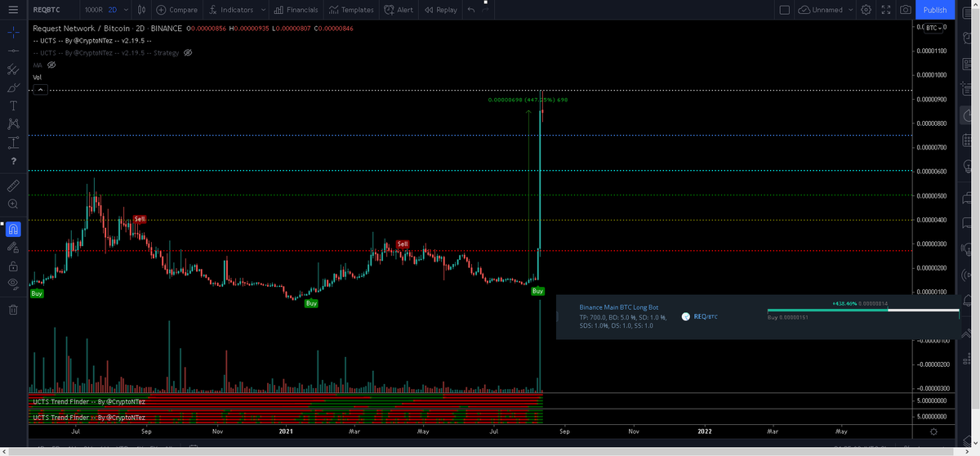Screen dimensions: 980x456
Task: Expand the time interval dropdown arrow
Action: pyautogui.click(x=125, y=10)
